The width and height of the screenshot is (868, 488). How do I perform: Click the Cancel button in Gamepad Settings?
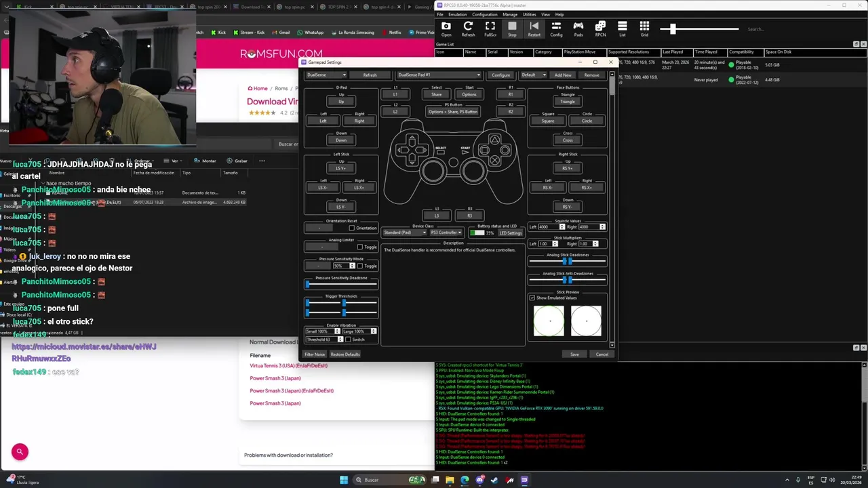pos(602,354)
